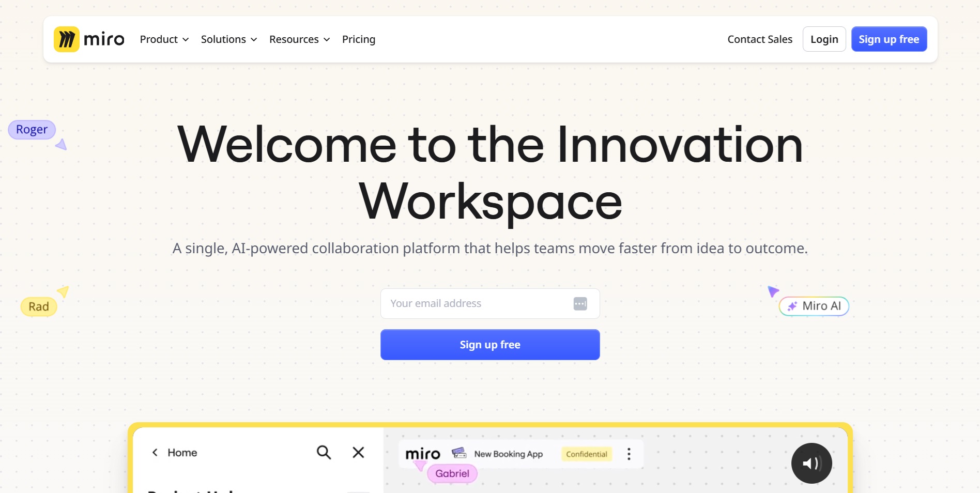The image size is (980, 493).
Task: Click the Roger cursor label
Action: click(32, 129)
